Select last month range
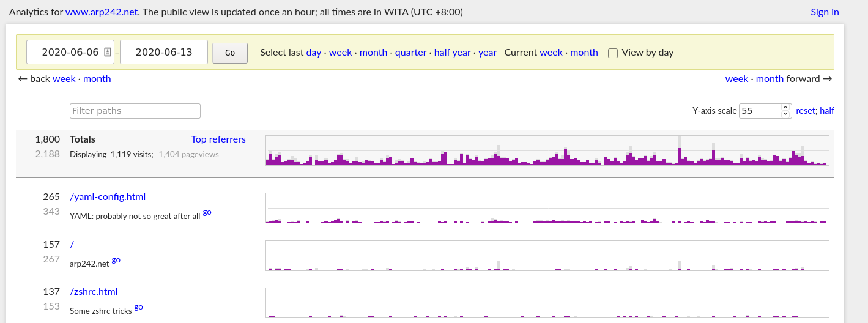Image resolution: width=868 pixels, height=323 pixels. [373, 53]
